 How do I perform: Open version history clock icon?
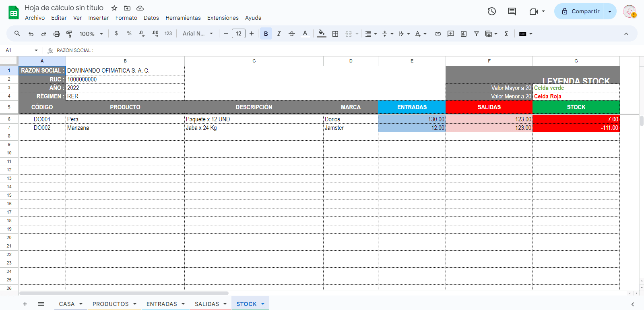pos(491,11)
